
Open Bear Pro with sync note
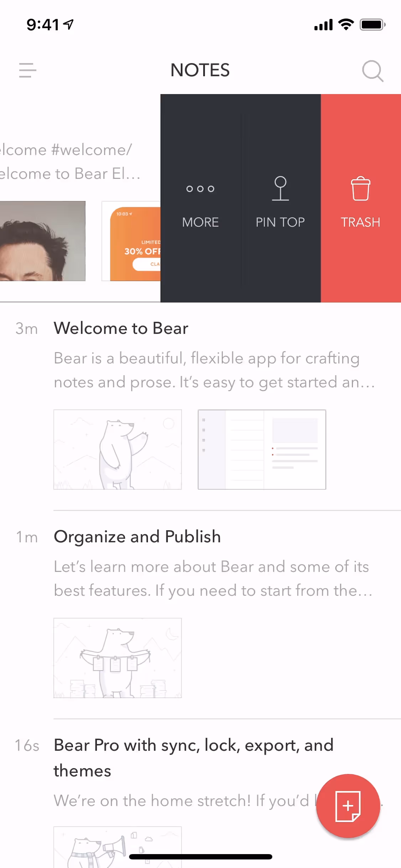tap(194, 758)
